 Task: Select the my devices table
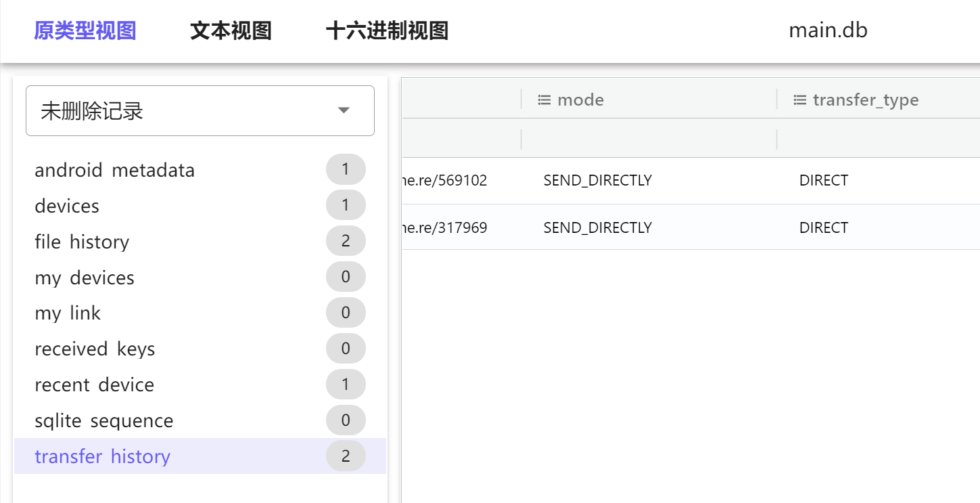coord(85,278)
